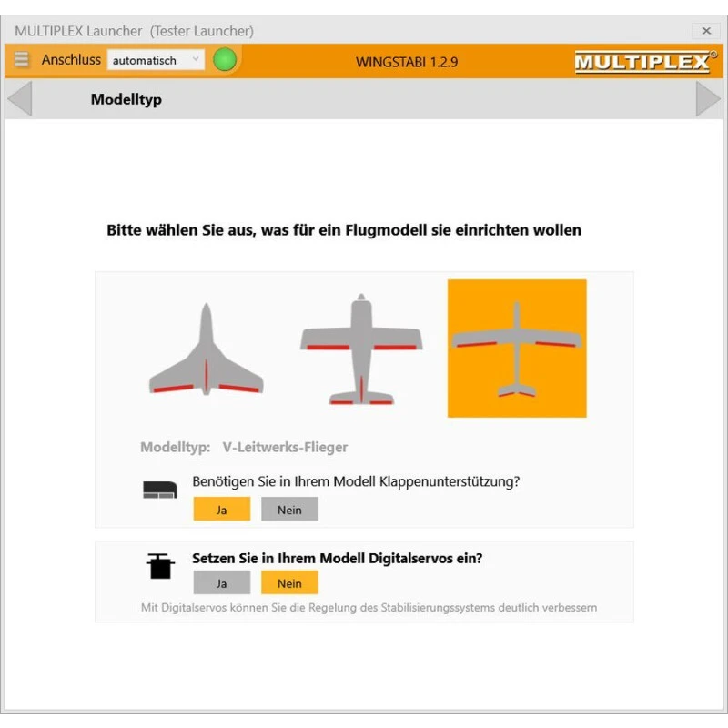Choose the standard airplane model type

click(361, 349)
